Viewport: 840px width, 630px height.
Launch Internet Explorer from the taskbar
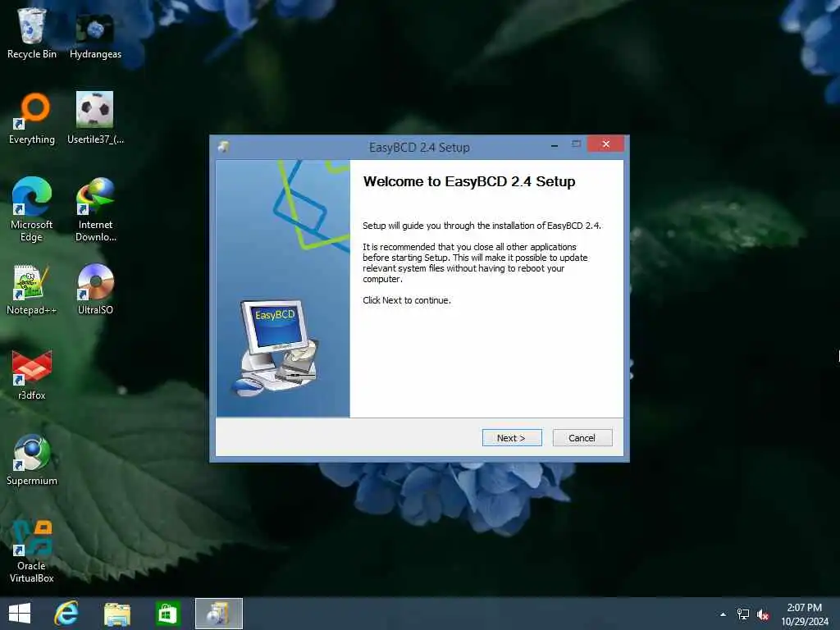pyautogui.click(x=66, y=614)
